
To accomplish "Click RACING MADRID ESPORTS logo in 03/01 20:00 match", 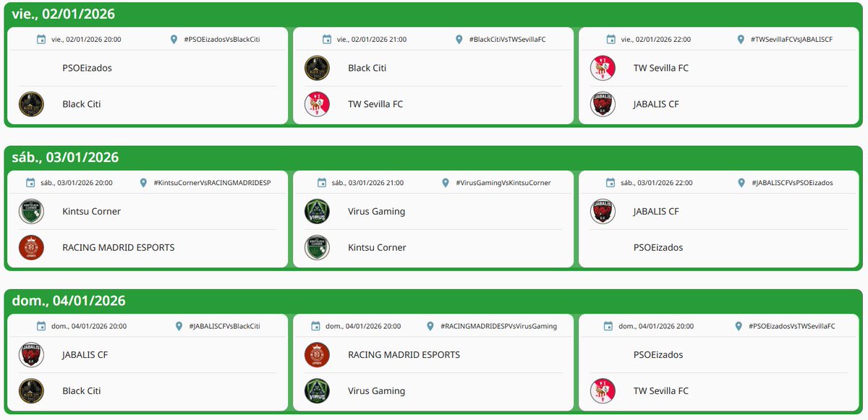I will click(x=31, y=247).
